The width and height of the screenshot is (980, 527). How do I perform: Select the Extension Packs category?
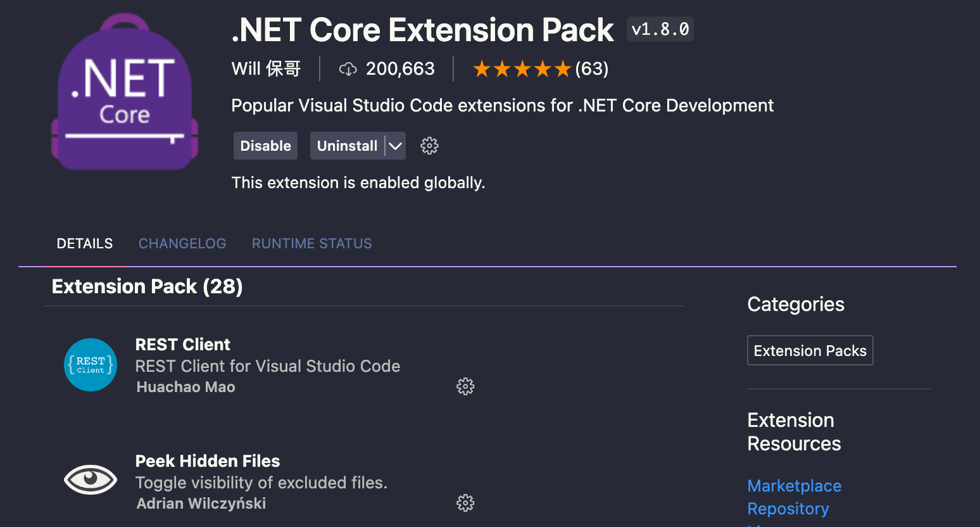(810, 350)
